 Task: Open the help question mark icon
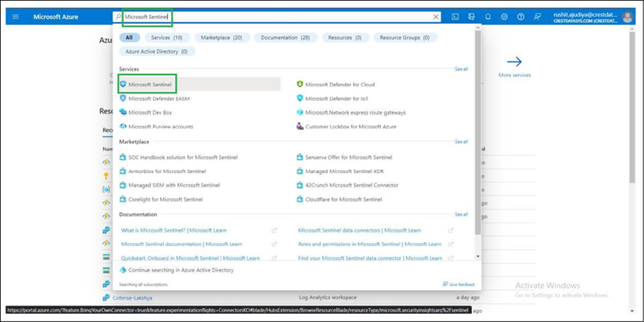pyautogui.click(x=521, y=17)
